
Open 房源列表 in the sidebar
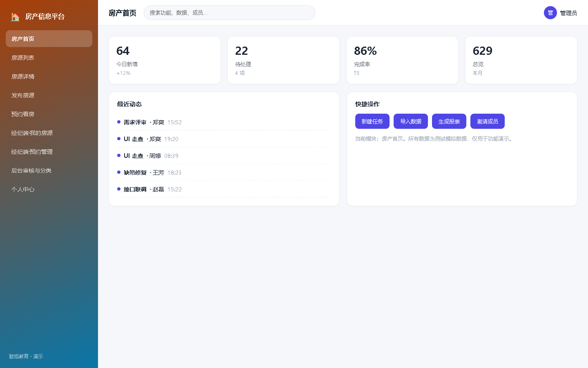[49, 58]
